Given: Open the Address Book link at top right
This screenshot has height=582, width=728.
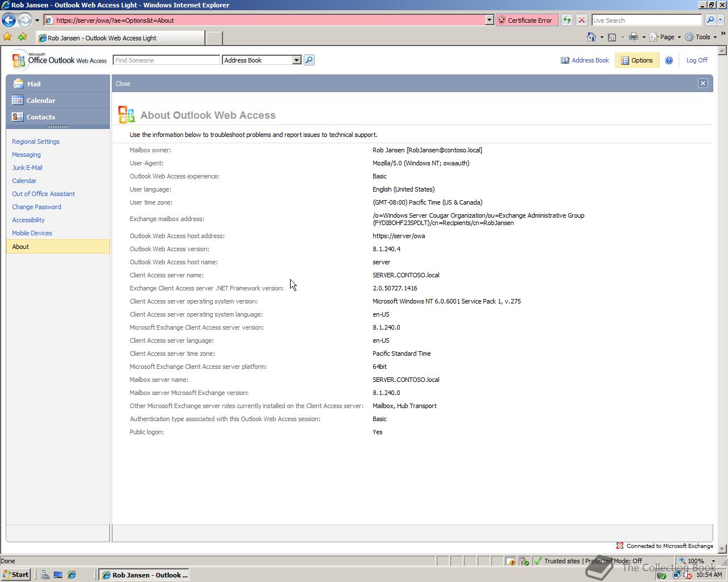Looking at the screenshot, I should point(585,60).
